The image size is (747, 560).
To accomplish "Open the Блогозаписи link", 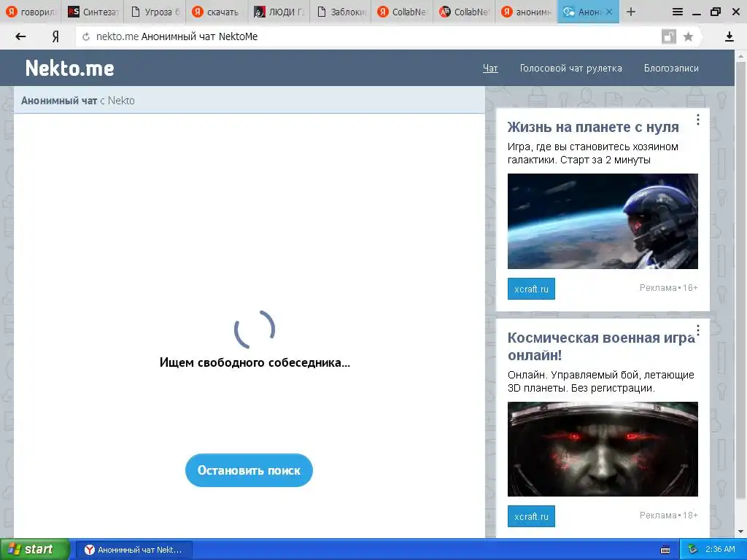I will coord(671,68).
